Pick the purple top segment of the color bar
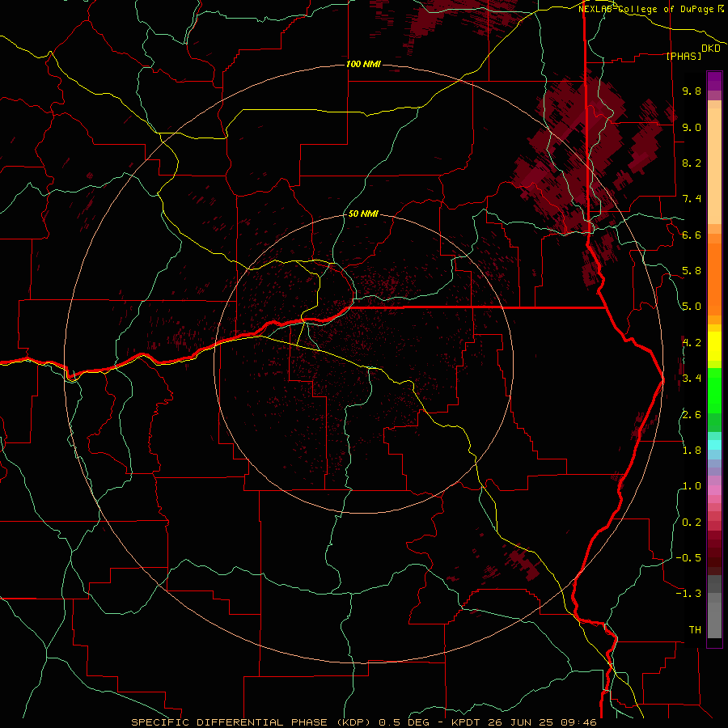728x728 pixels. (x=714, y=81)
